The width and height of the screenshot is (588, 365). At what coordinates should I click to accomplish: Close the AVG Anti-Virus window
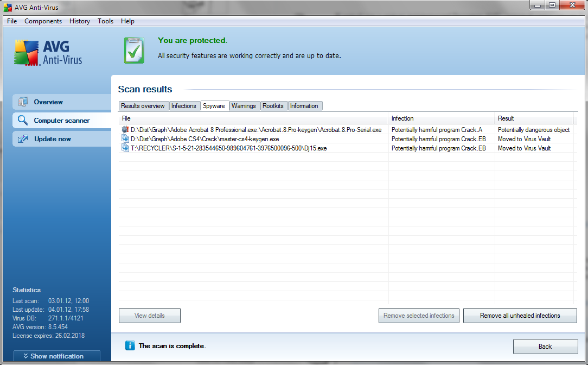pyautogui.click(x=572, y=5)
